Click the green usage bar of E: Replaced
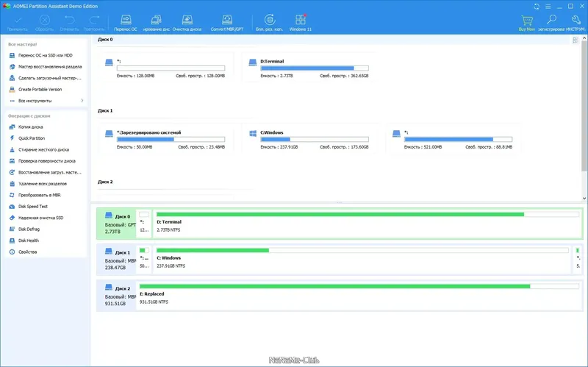Viewport: 588px width, 367px height. point(334,286)
